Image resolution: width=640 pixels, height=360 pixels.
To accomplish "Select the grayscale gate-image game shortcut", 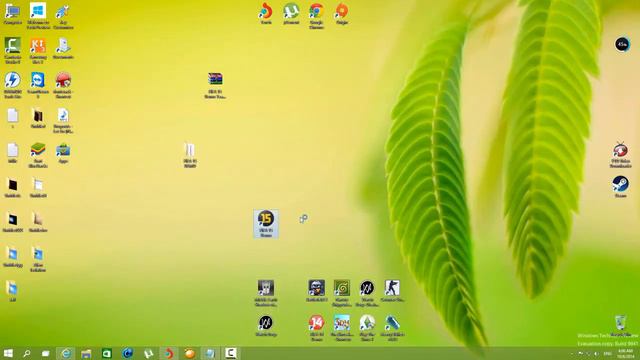I will pos(266,288).
